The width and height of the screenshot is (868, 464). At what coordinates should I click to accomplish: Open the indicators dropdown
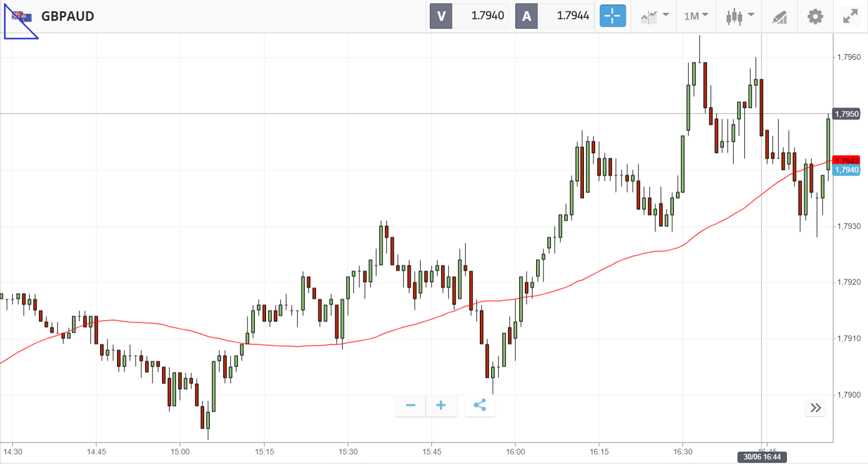[655, 16]
